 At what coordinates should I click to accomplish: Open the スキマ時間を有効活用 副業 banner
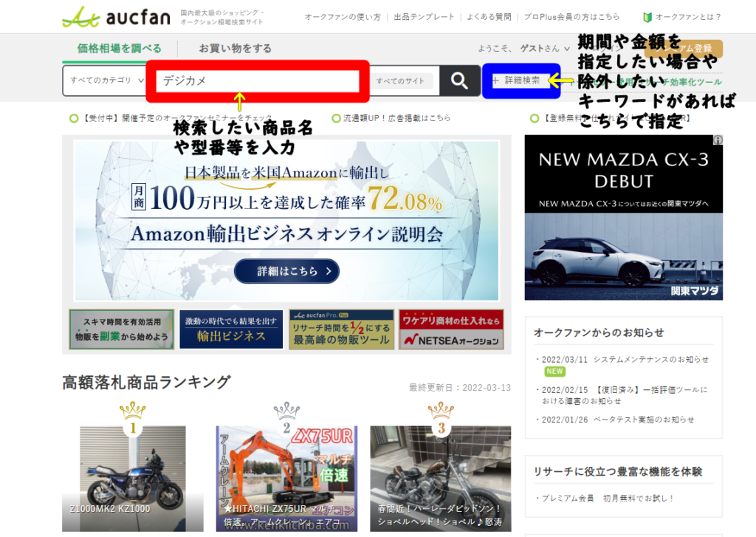pyautogui.click(x=122, y=329)
